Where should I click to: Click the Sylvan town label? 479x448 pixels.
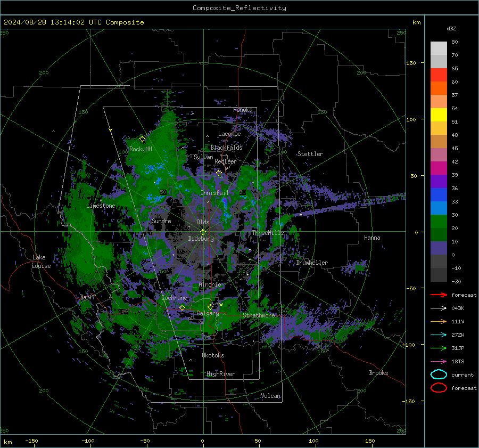[x=203, y=157]
